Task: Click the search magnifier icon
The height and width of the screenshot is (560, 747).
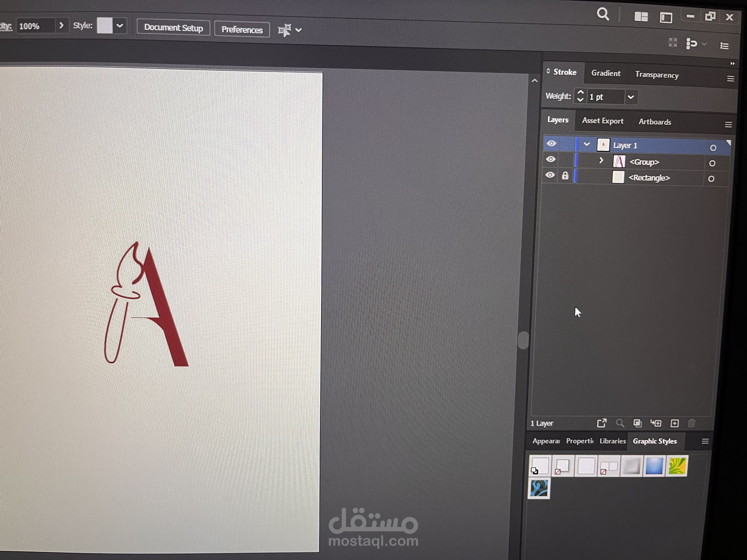Action: coord(602,14)
